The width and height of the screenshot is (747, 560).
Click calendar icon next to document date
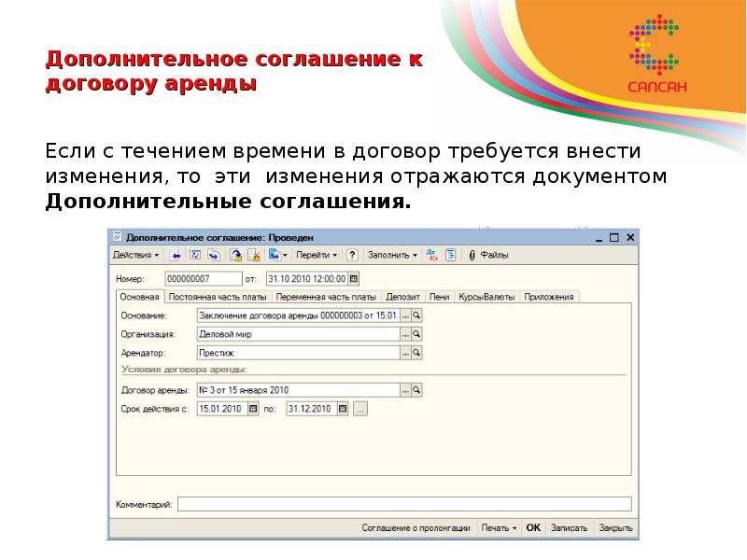tap(353, 278)
